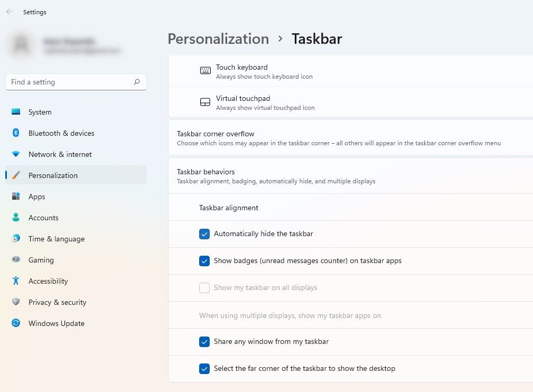
Task: Expand the Taskbar corner overflow section
Action: (349, 138)
